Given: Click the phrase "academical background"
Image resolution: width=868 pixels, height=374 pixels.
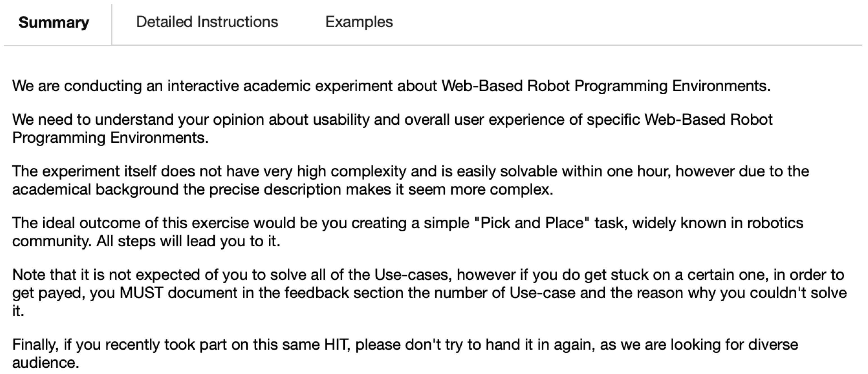Looking at the screenshot, I should click(x=95, y=189).
